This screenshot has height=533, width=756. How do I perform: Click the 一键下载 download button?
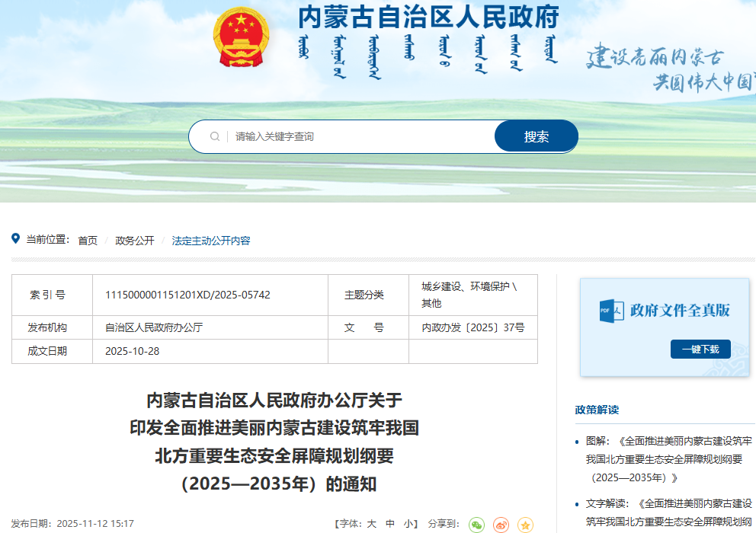coord(700,349)
